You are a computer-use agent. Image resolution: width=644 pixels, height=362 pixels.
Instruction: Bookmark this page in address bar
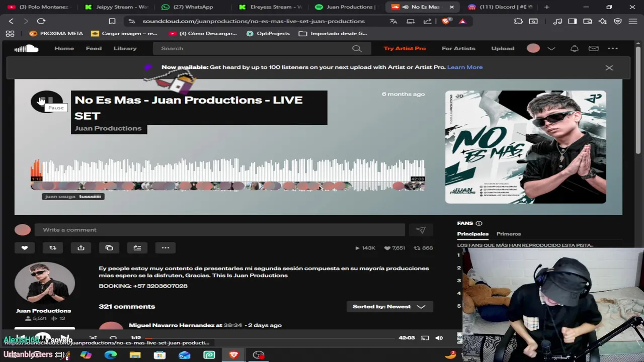pyautogui.click(x=112, y=21)
